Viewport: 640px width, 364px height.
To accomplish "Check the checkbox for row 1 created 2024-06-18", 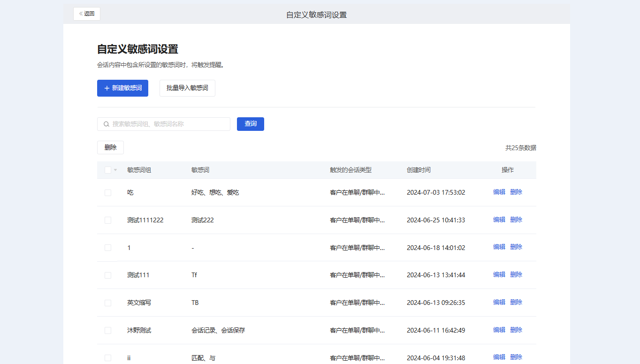I will coord(108,248).
